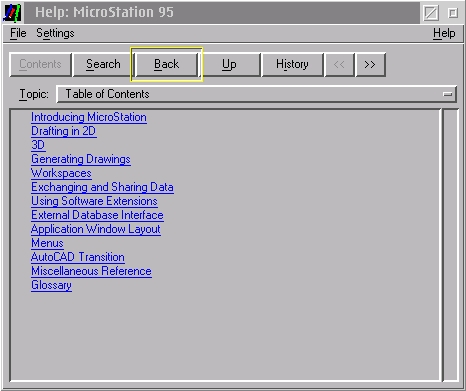Click the Up button

229,64
